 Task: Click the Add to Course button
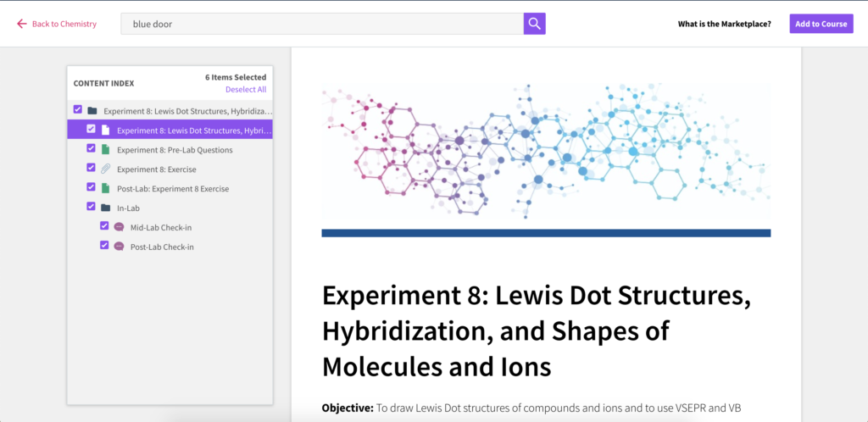(821, 24)
